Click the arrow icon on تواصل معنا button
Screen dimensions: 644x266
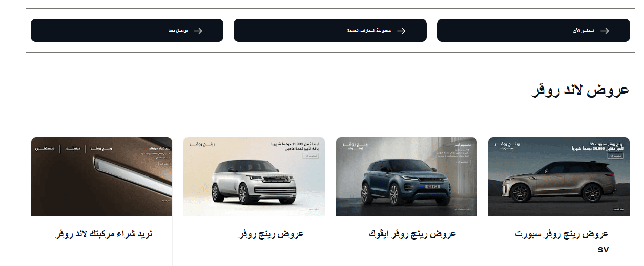click(x=198, y=31)
